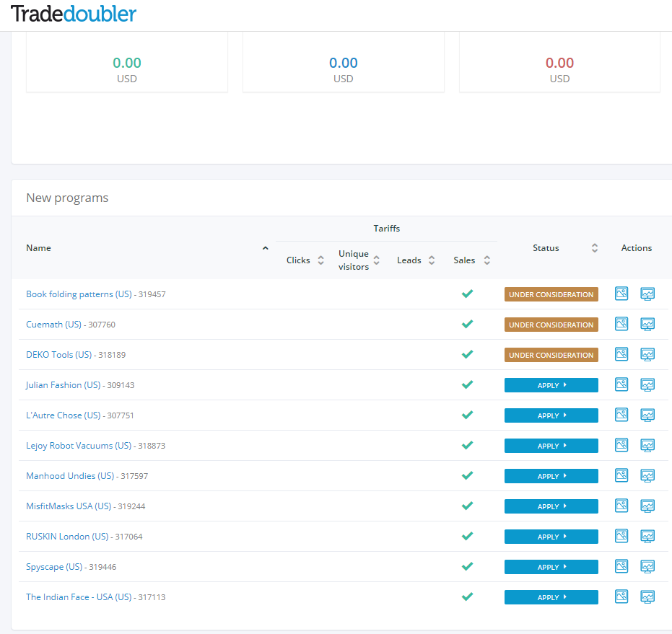Open the ads image icon for DEKO Tools
Screen dimensions: 672x634
621,354
